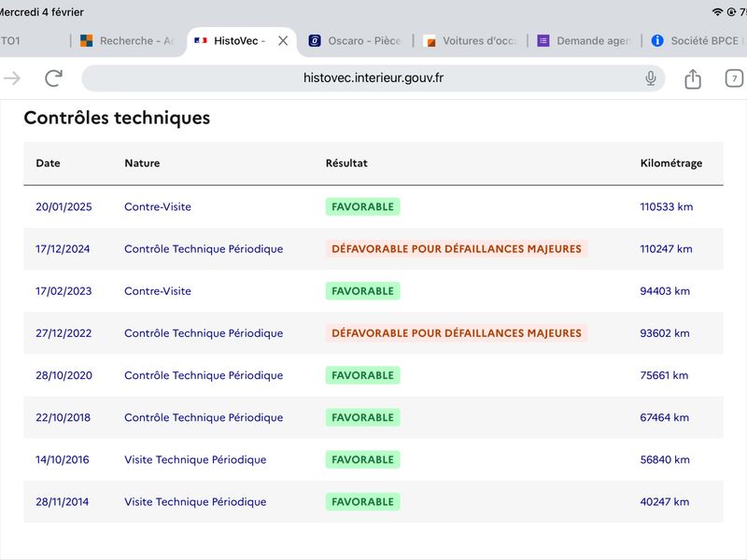Open the tab switcher showing 7 tabs

(735, 78)
